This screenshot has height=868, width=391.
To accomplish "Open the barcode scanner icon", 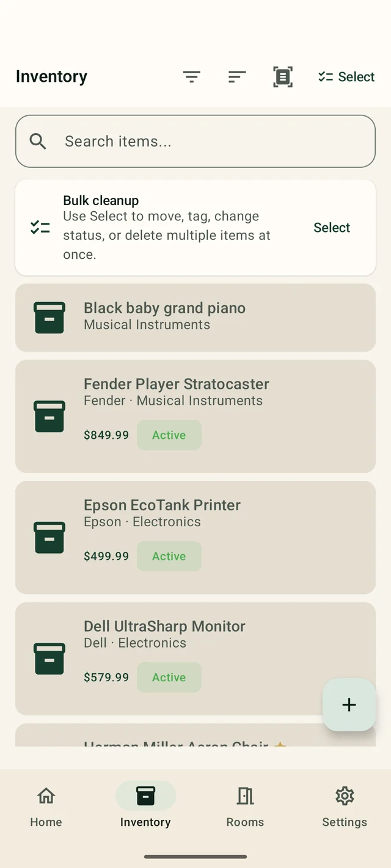I will tap(282, 77).
